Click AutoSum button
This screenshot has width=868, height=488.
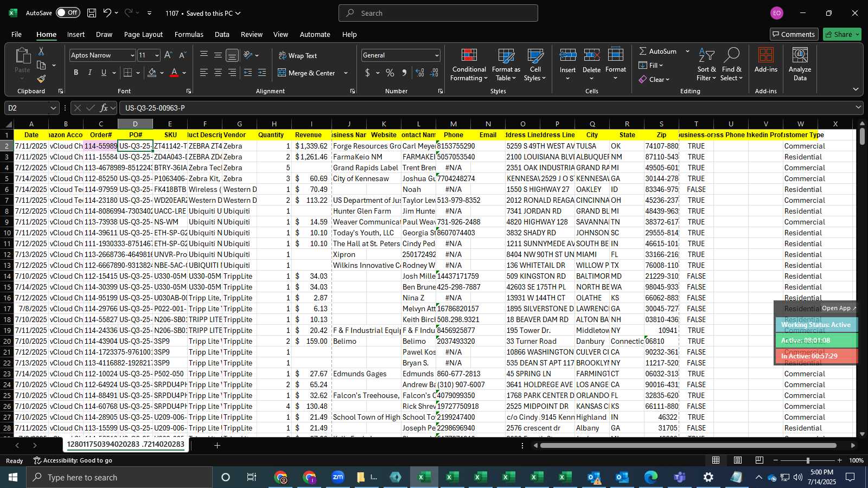pos(658,51)
